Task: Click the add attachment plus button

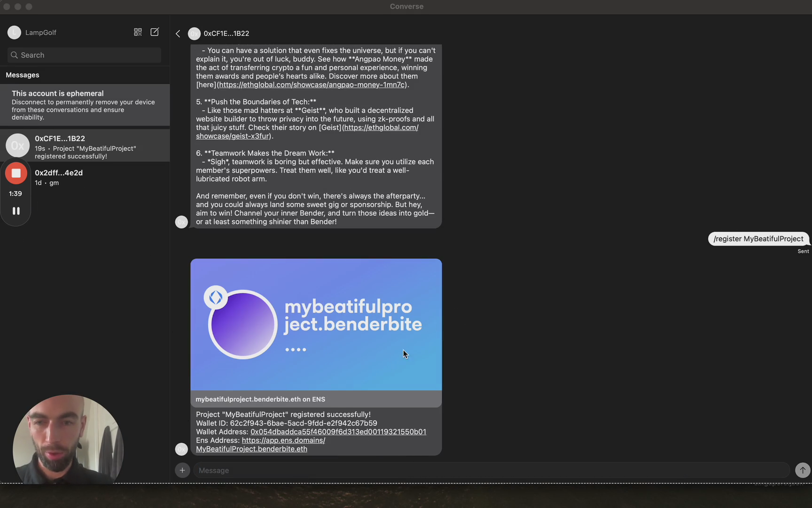Action: point(182,470)
